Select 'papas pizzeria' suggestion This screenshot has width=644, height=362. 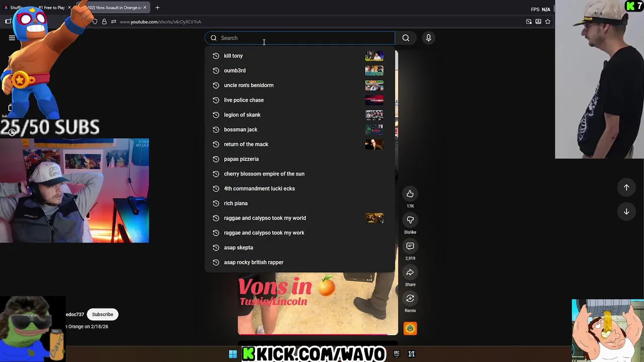pyautogui.click(x=300, y=159)
